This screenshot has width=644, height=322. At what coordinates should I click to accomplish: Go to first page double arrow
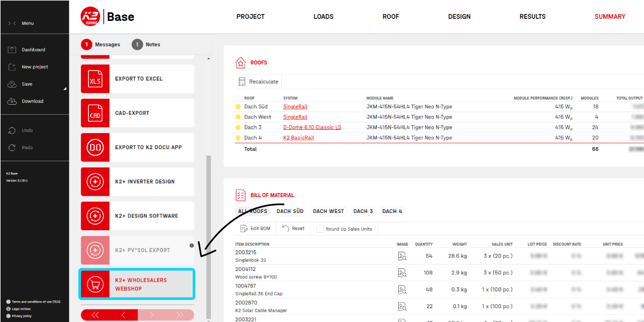click(96, 315)
